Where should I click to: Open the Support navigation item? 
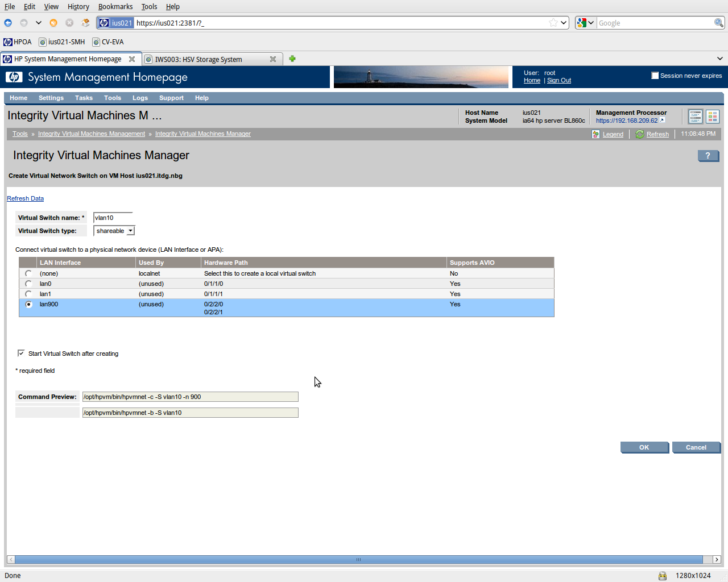coord(171,98)
